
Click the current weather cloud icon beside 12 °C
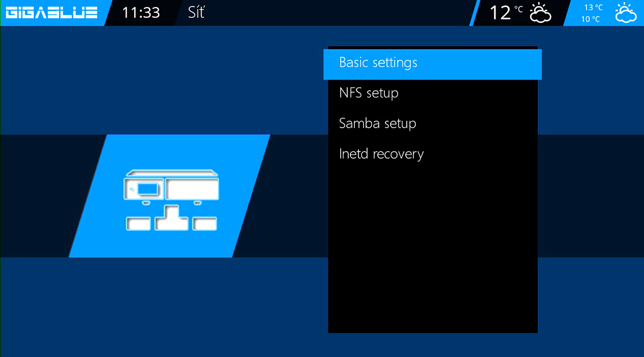(540, 13)
